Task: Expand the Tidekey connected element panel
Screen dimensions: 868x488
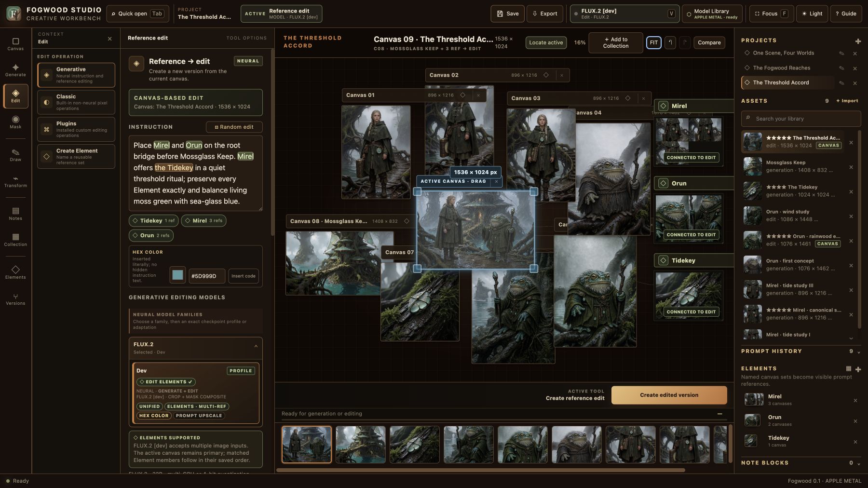Action: pyautogui.click(x=694, y=260)
